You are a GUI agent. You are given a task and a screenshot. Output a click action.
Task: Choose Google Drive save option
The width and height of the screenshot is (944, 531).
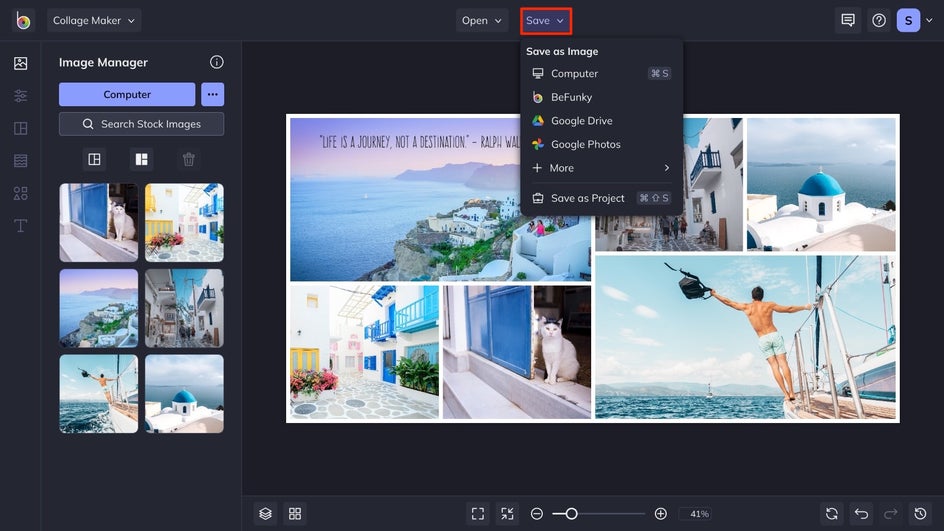coord(601,120)
